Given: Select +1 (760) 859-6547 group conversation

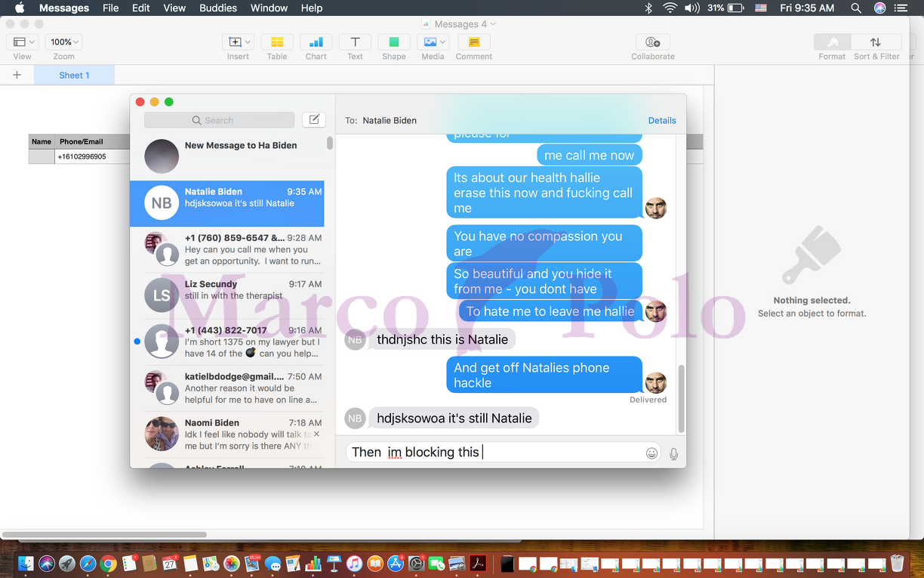Looking at the screenshot, I should click(x=227, y=249).
